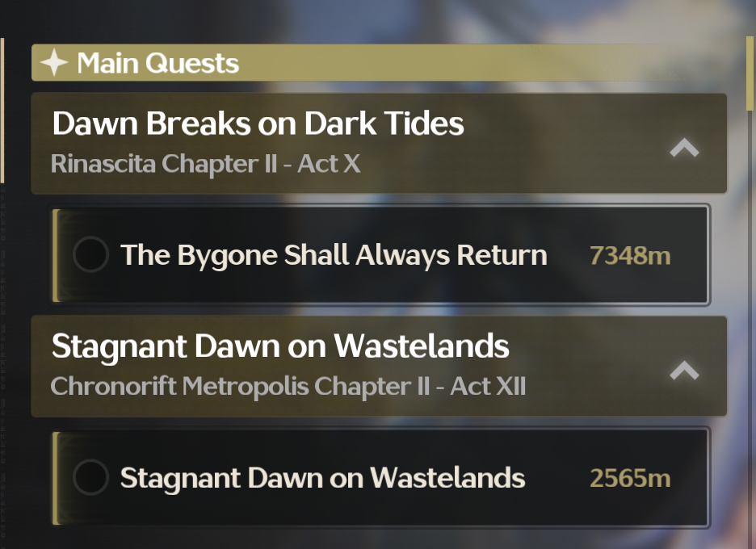
Task: Click the Dawn Breaks on Dark Tides title
Action: click(258, 124)
